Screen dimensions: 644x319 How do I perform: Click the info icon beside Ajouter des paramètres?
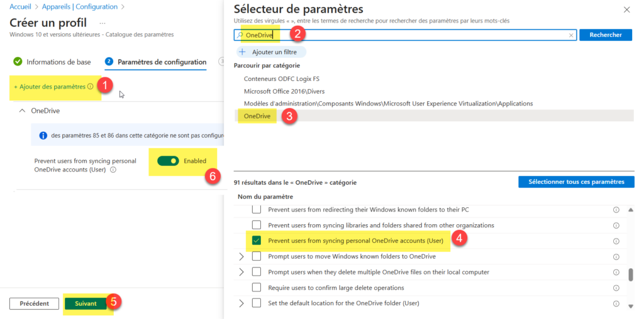coord(90,87)
